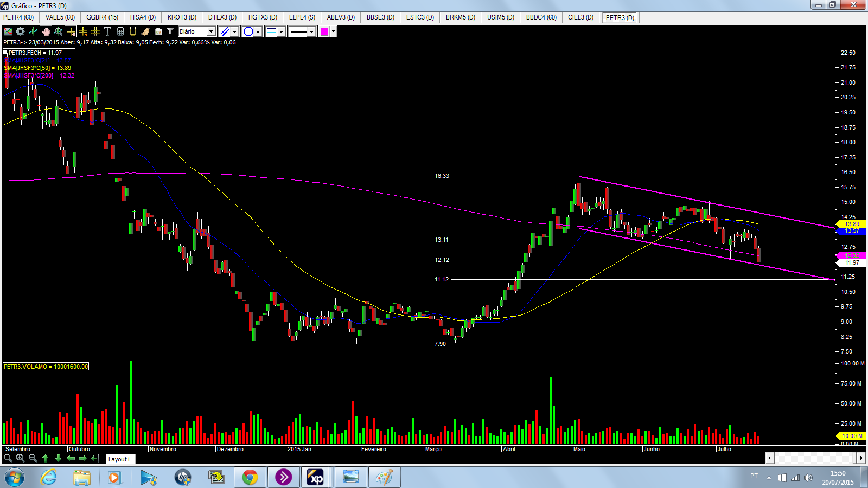Select the zoom magnifier tool in toolbar
The image size is (868, 488).
58,31
